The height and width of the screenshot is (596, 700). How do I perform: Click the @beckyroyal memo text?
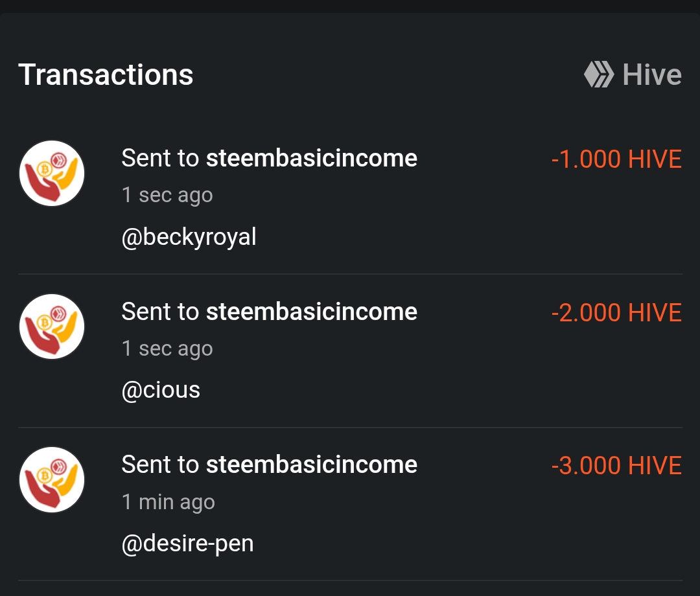click(x=189, y=237)
